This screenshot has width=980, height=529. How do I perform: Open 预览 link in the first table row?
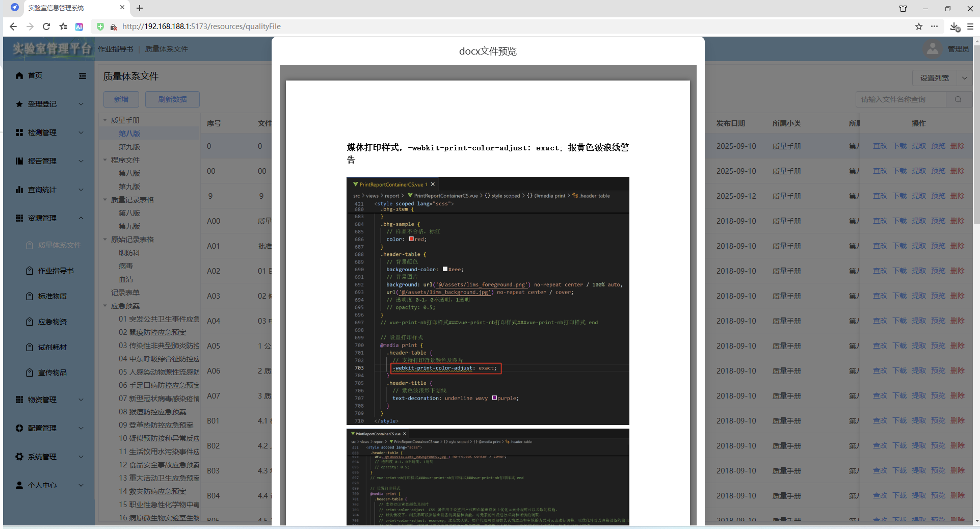coord(937,146)
